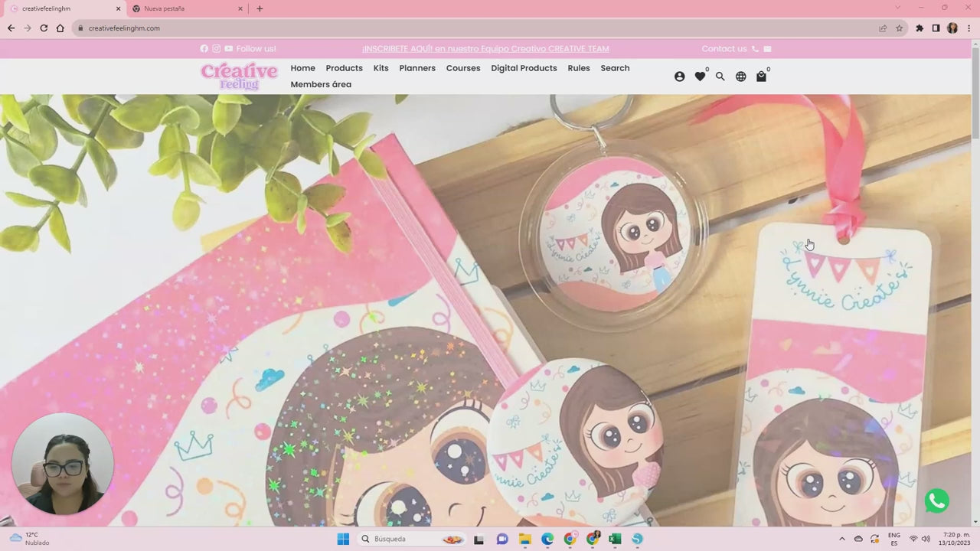Close the Nueva pestaña tab

[240, 9]
